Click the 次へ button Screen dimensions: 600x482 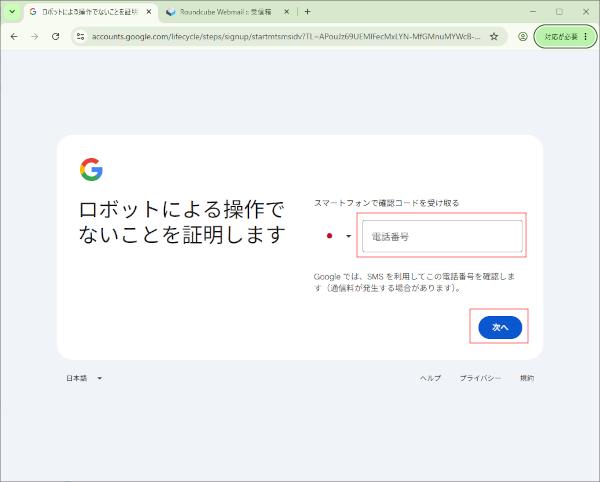tap(500, 327)
